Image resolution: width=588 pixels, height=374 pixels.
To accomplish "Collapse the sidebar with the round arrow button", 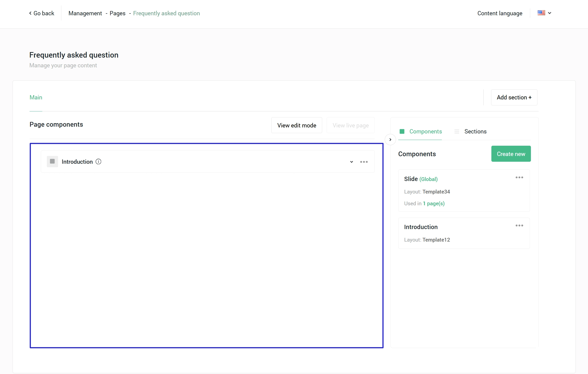I will (x=390, y=140).
